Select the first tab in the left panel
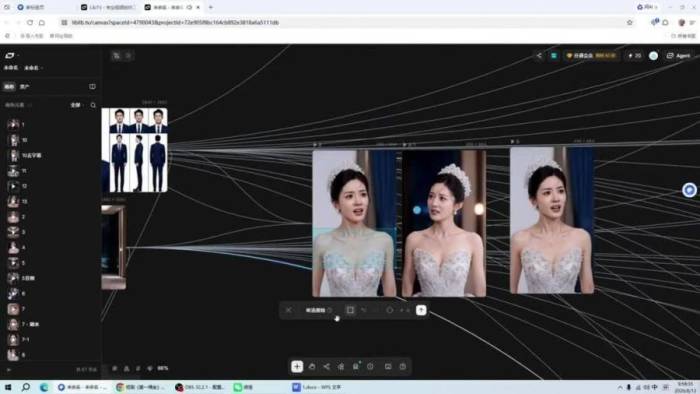 pyautogui.click(x=9, y=87)
